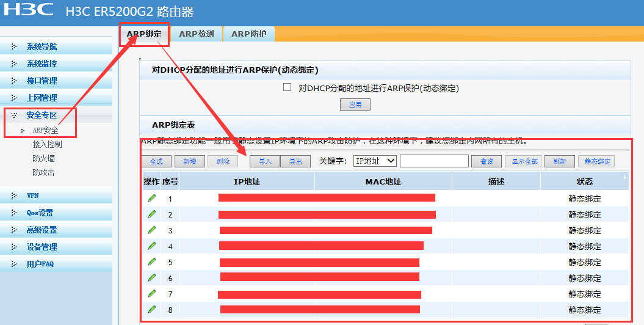This screenshot has width=644, height=325.
Task: Click the 查询 search button
Action: tap(487, 161)
